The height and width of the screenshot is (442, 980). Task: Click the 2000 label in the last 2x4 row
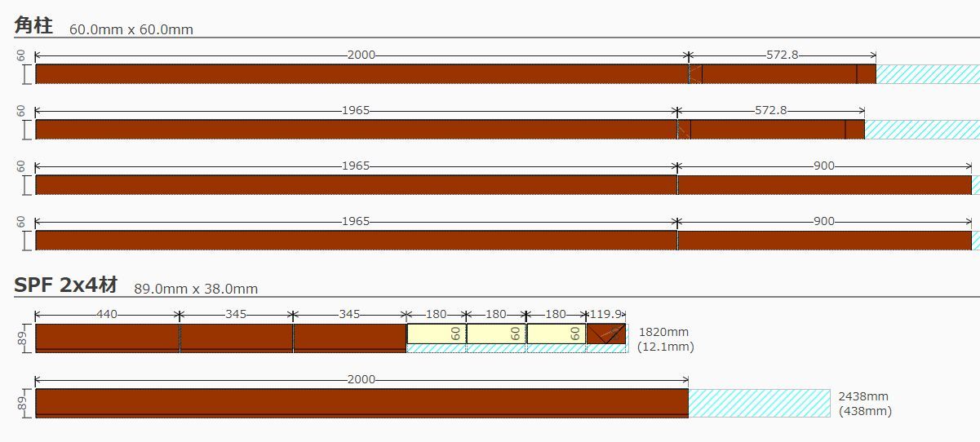(x=361, y=380)
